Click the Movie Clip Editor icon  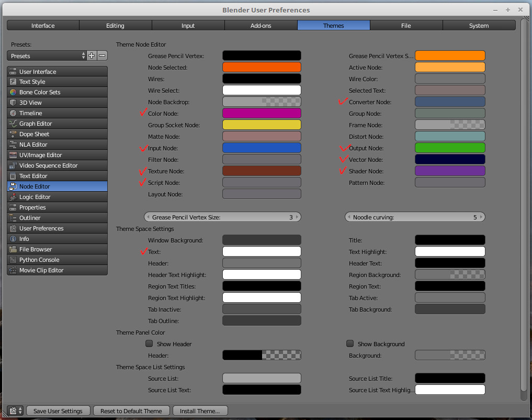click(13, 270)
